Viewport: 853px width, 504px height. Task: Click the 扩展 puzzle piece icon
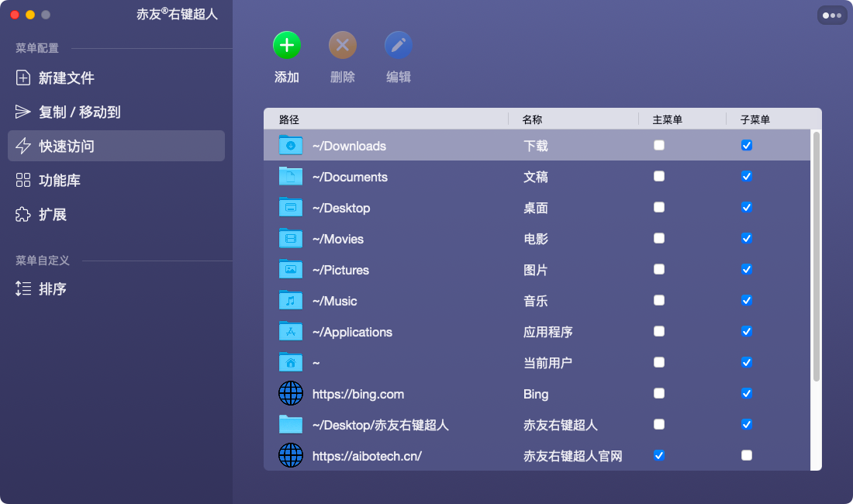22,214
